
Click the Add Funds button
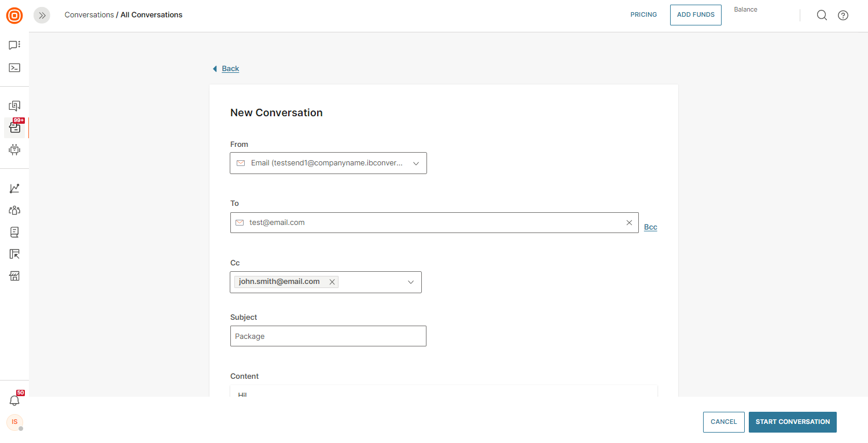(696, 15)
